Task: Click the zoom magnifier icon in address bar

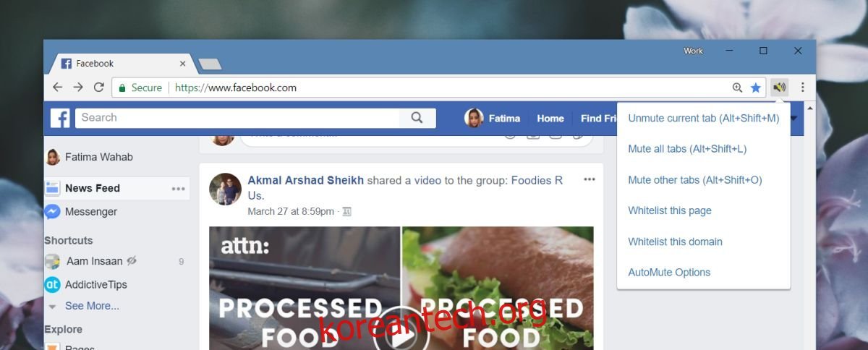Action: 737,87
